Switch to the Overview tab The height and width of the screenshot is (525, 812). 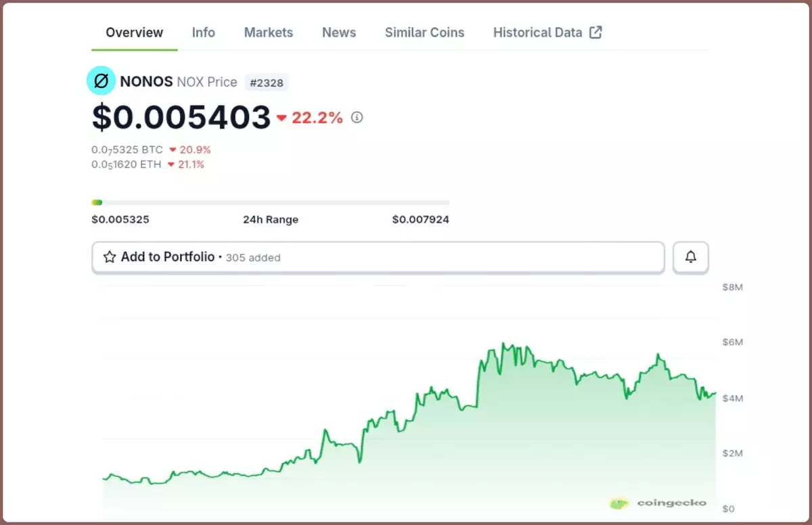[135, 32]
